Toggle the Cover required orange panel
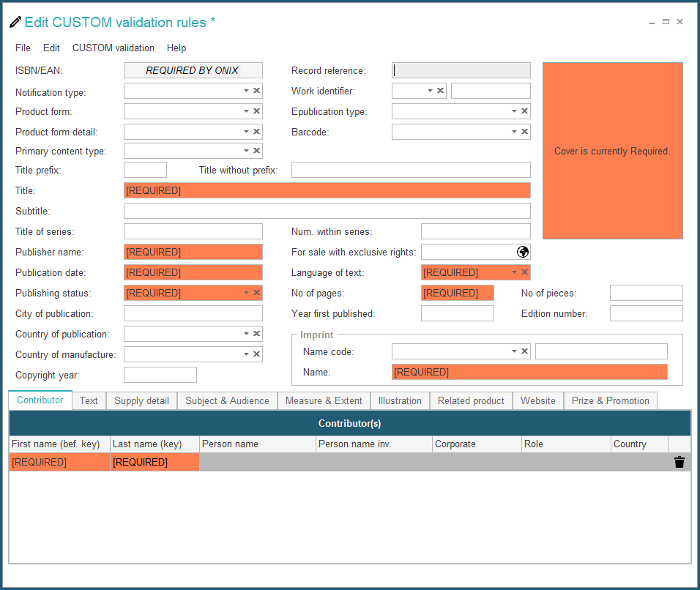 [612, 151]
